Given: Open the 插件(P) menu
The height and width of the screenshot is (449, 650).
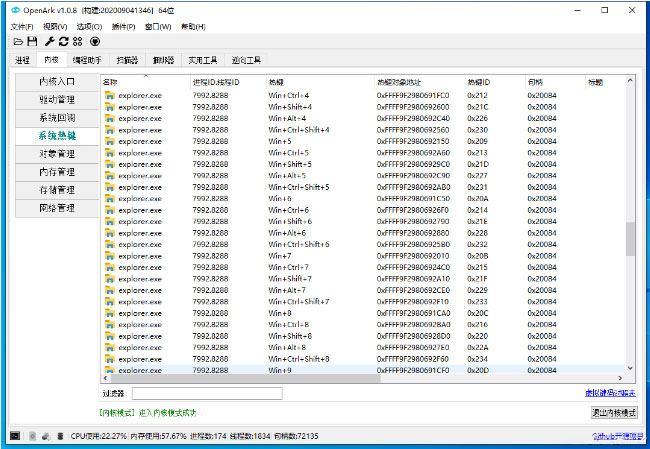Looking at the screenshot, I should 124,27.
